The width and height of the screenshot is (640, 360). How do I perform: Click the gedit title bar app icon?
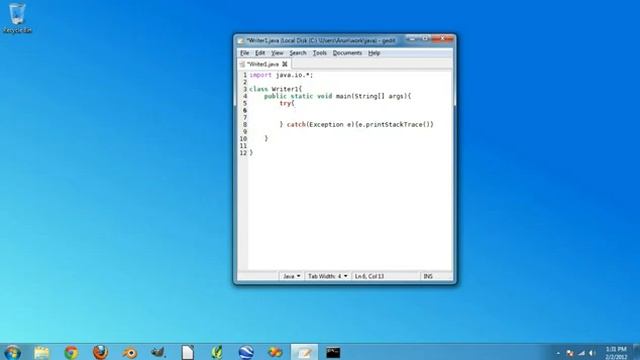(240, 40)
